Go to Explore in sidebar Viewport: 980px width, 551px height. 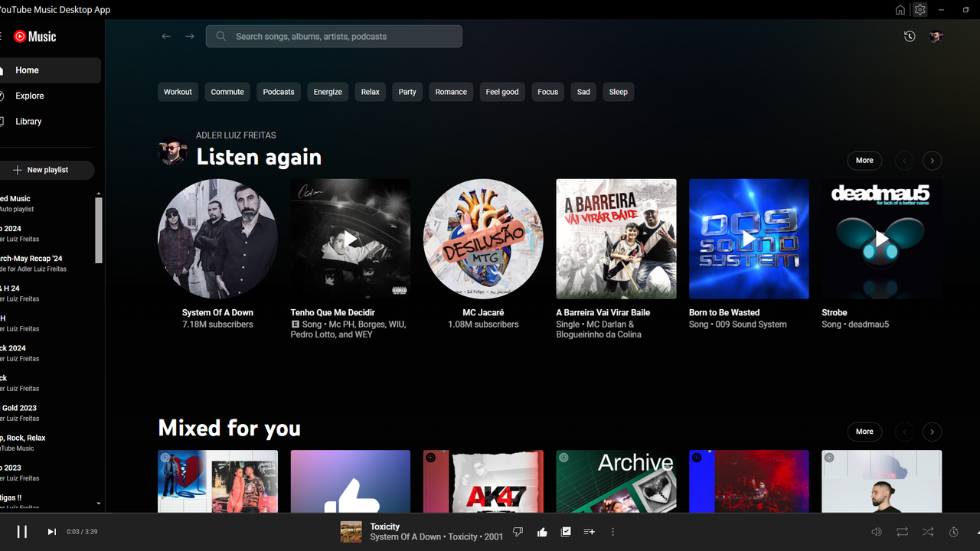(x=30, y=96)
